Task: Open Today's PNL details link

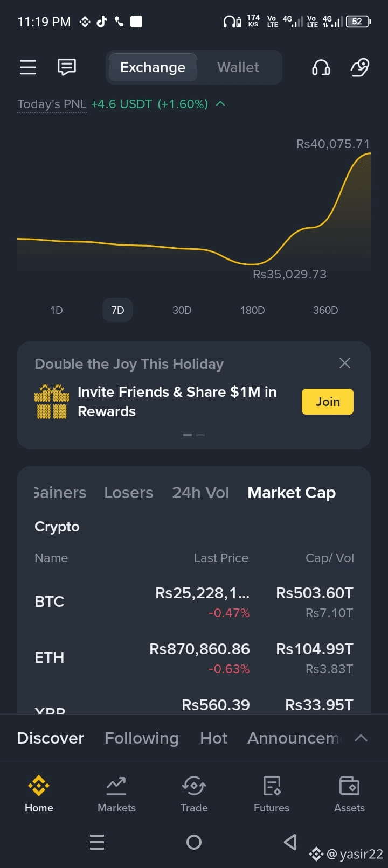Action: click(x=52, y=104)
